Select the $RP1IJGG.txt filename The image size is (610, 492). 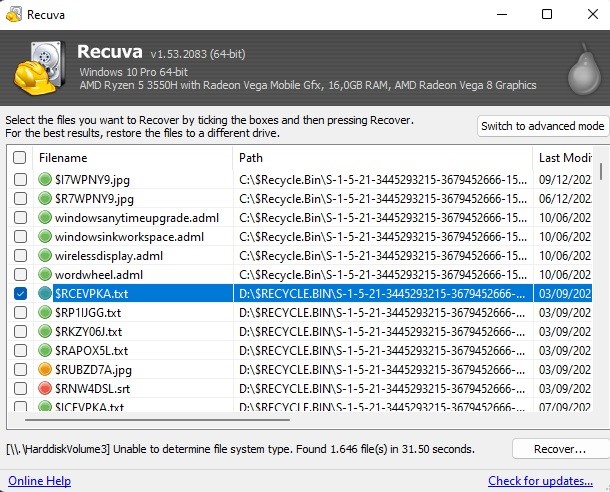pyautogui.click(x=88, y=313)
